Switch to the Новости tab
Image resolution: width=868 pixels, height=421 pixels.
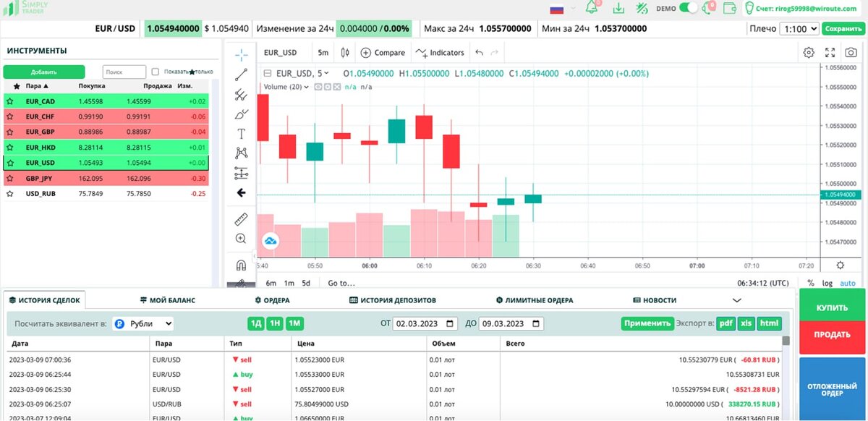(655, 300)
